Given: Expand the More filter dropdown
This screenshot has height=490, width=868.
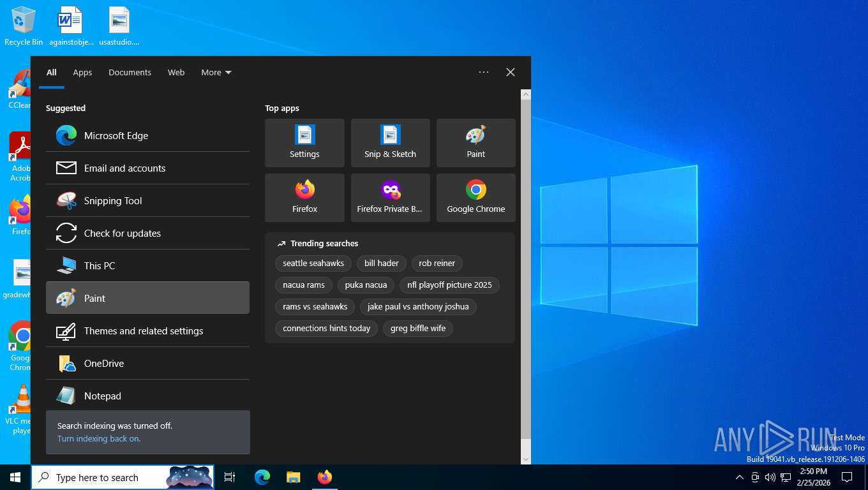Looking at the screenshot, I should coord(216,72).
